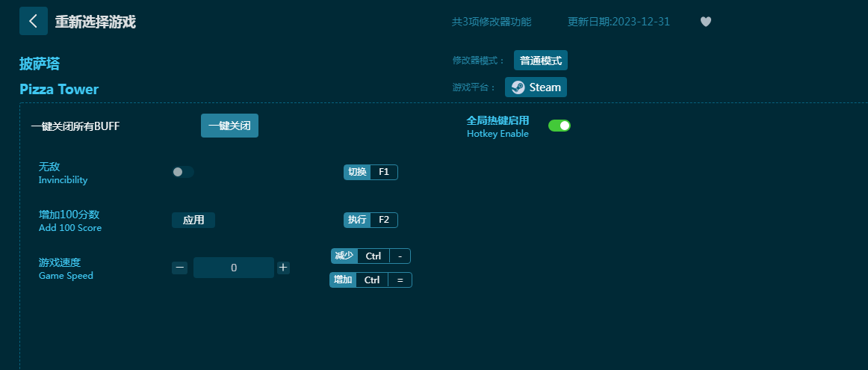This screenshot has width=868, height=370.
Task: Disable the global Hotkey Enable switch
Action: point(559,126)
